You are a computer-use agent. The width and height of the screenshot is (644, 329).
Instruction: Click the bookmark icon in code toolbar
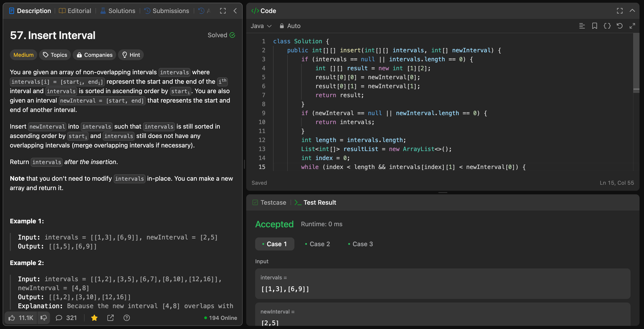[x=594, y=26]
